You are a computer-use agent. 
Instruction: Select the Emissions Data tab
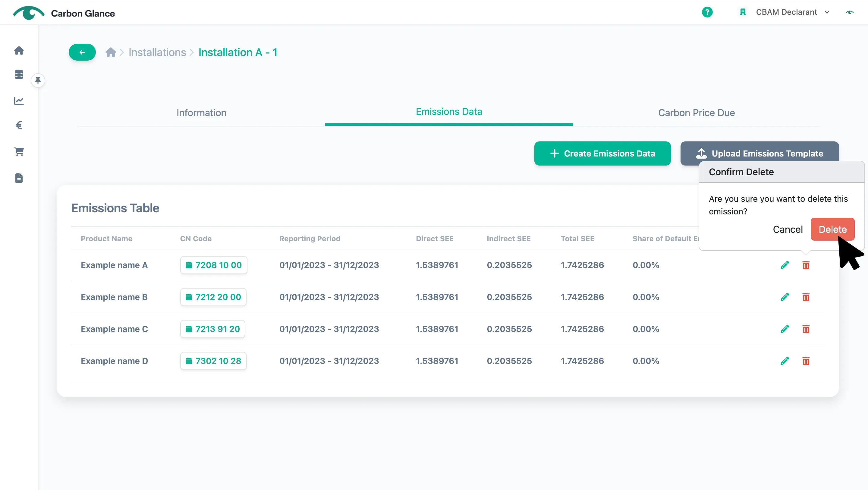(449, 112)
